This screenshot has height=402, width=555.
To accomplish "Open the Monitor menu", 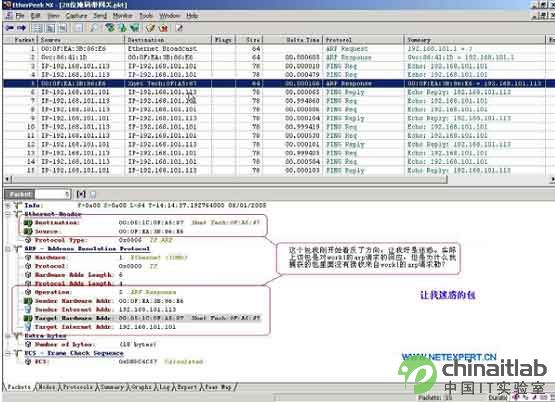I will 122,16.
